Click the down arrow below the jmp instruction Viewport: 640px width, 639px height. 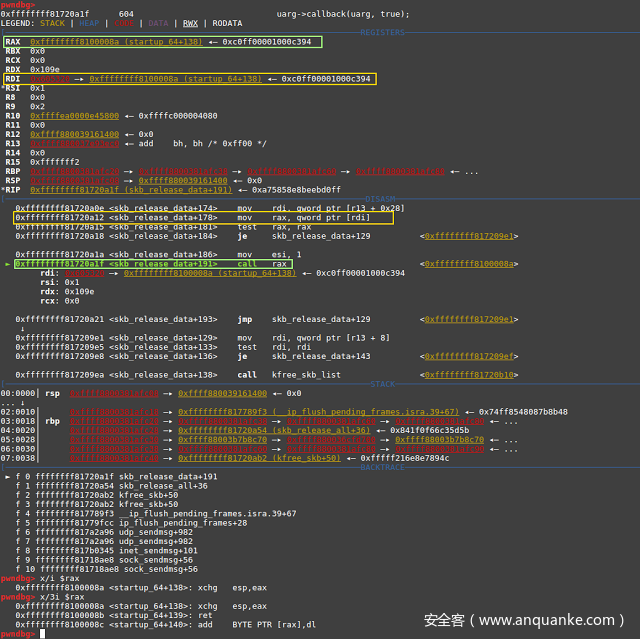23,327
